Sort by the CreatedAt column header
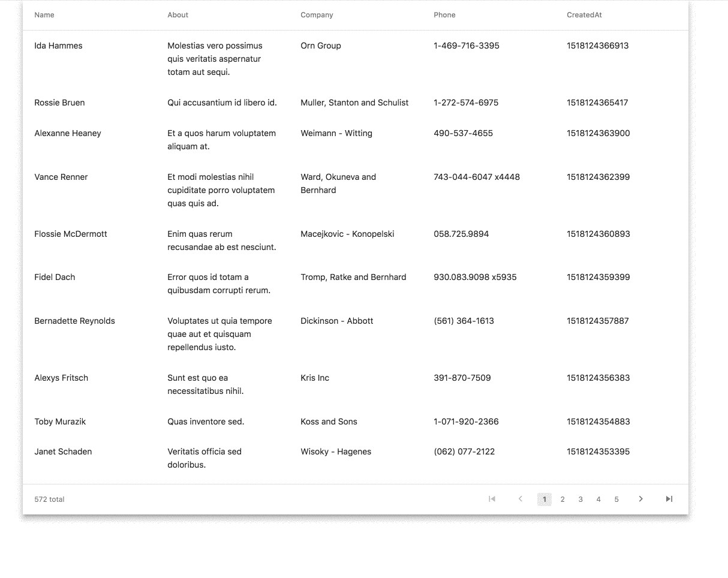Viewport: 728px width, 578px height. pos(584,15)
